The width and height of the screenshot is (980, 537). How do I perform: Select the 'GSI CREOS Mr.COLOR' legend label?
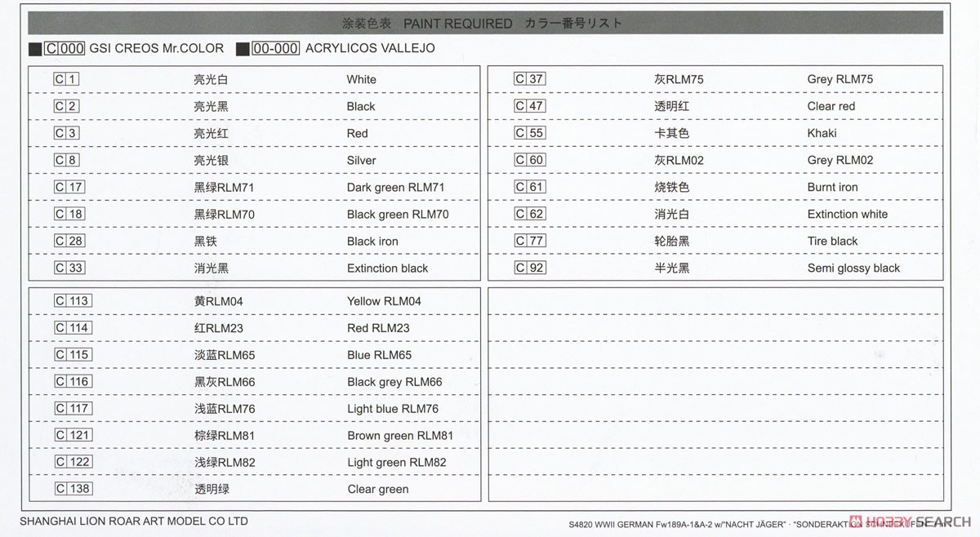tap(156, 48)
